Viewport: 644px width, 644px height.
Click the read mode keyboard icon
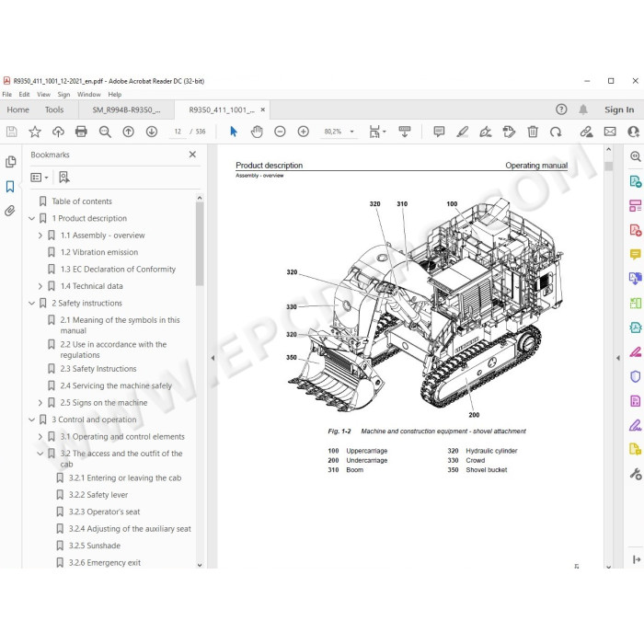click(x=405, y=132)
